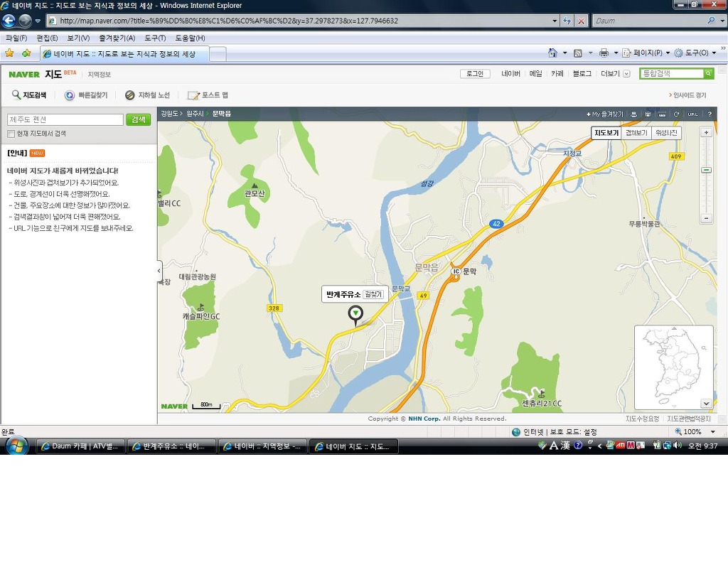Click the Daum search magnifier icon

click(x=711, y=21)
